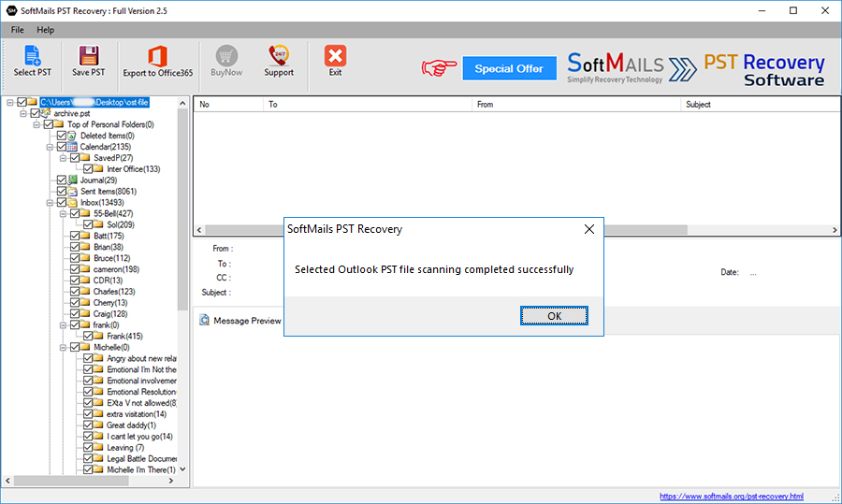This screenshot has height=504, width=842.
Task: Collapse Top of Personal Folders node
Action: (36, 124)
